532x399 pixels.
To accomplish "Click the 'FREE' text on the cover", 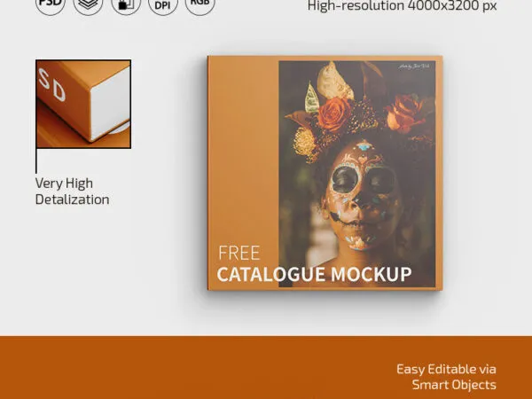I will [x=239, y=253].
